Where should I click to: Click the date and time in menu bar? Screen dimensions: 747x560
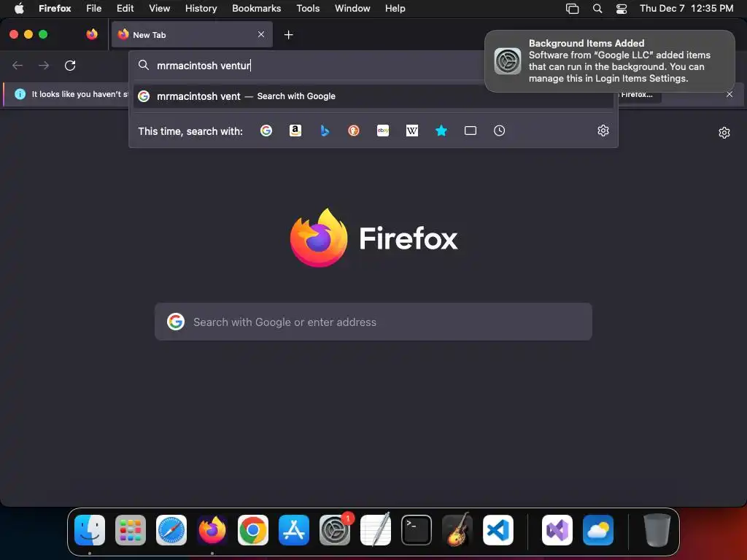686,8
